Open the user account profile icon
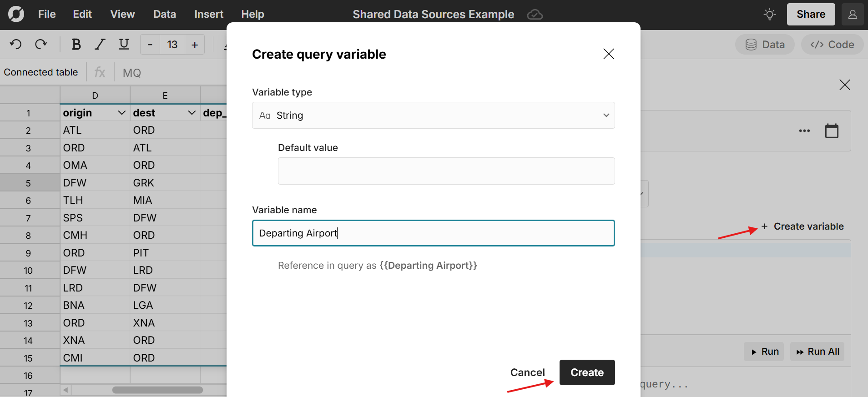 [852, 15]
